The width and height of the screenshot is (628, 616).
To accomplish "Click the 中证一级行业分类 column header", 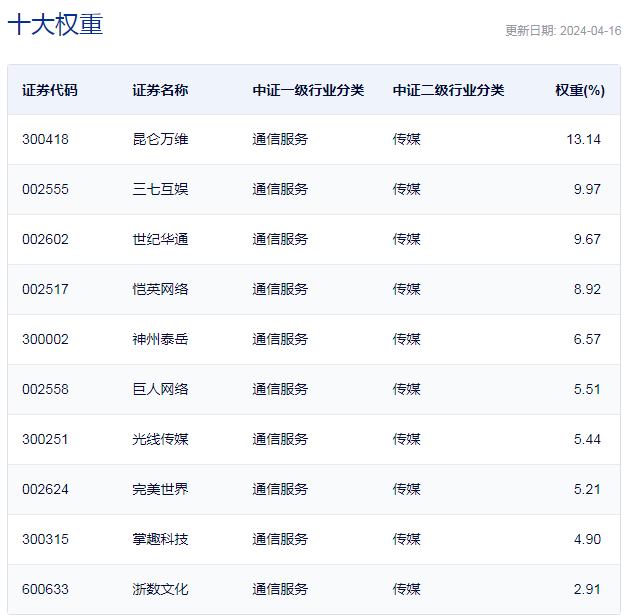I will (x=308, y=90).
